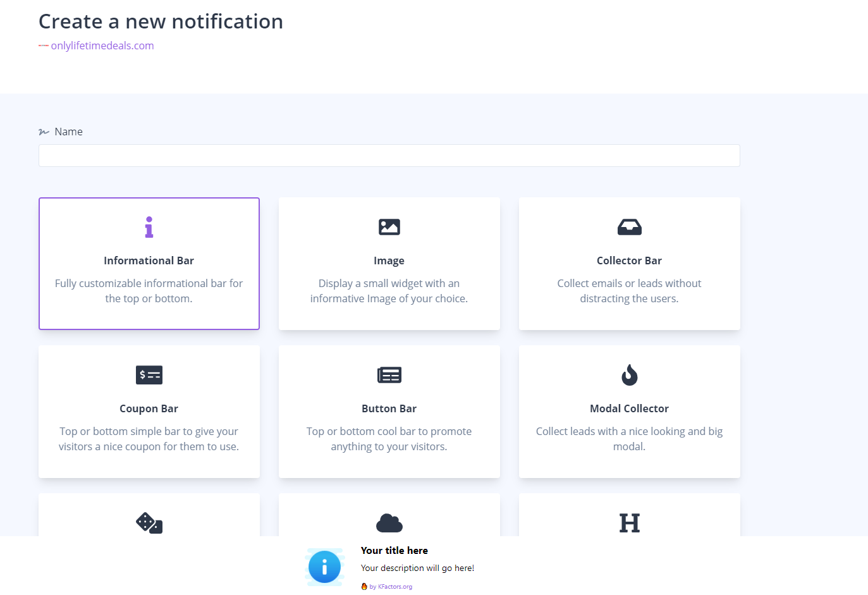The width and height of the screenshot is (868, 595).
Task: Click the tray icon on Collector Bar card
Action: coord(629,227)
